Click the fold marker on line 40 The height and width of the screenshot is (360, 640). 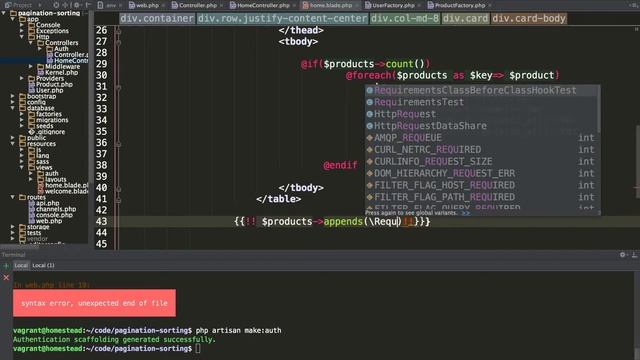point(118,188)
